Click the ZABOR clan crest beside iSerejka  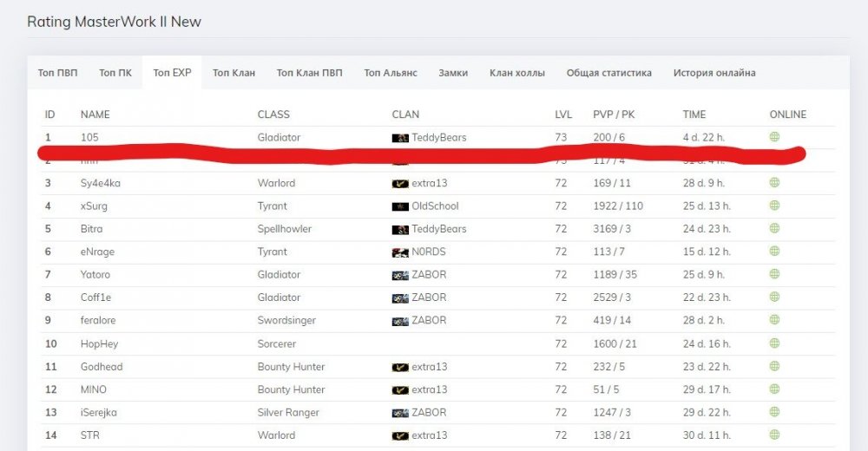click(400, 413)
